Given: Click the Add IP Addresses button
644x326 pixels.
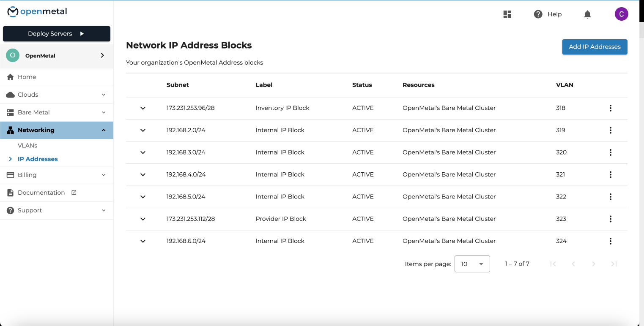Looking at the screenshot, I should click(x=595, y=47).
